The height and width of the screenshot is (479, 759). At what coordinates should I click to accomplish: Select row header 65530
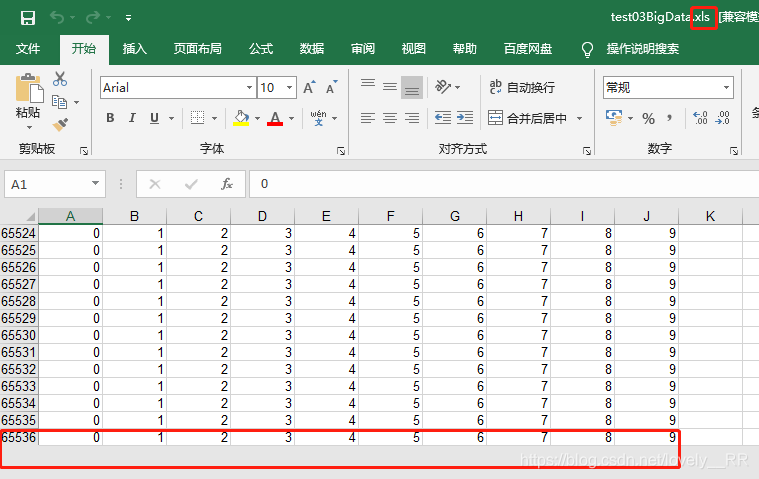tap(19, 335)
